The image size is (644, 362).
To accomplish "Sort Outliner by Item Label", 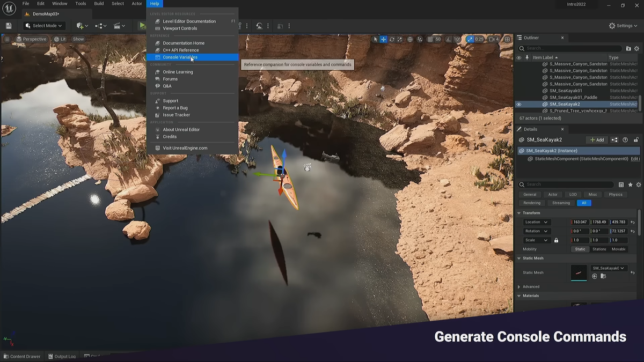I will click(x=545, y=57).
